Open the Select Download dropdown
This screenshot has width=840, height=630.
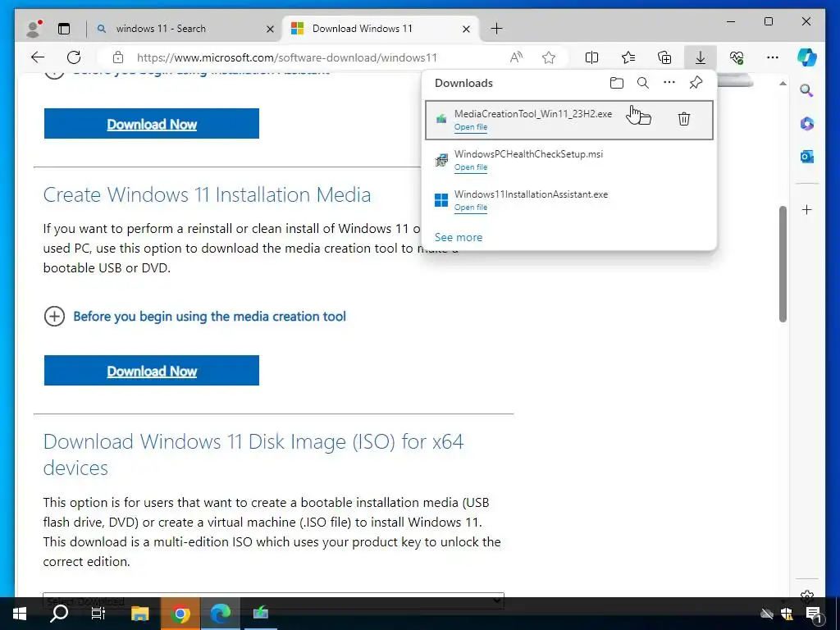pos(273,600)
